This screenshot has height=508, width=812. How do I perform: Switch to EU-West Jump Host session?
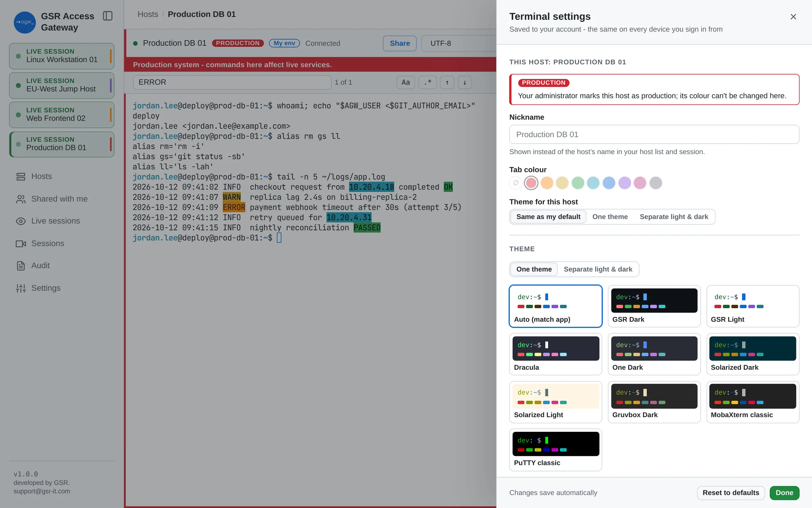[62, 85]
